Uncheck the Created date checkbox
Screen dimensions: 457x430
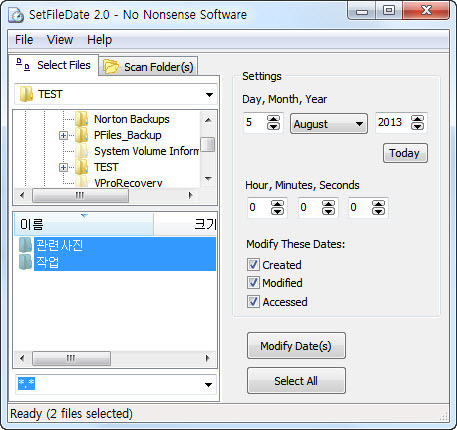tap(253, 265)
